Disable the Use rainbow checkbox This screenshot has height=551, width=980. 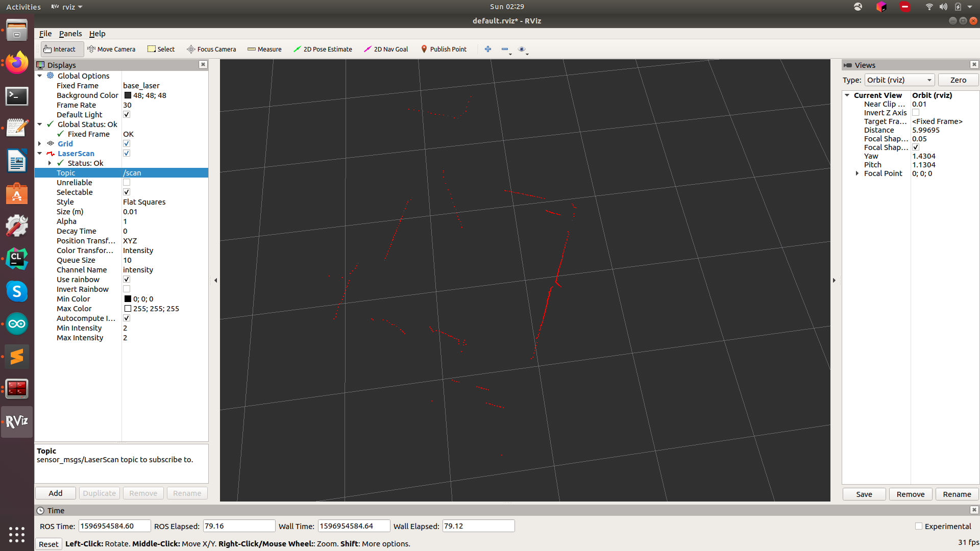point(127,280)
